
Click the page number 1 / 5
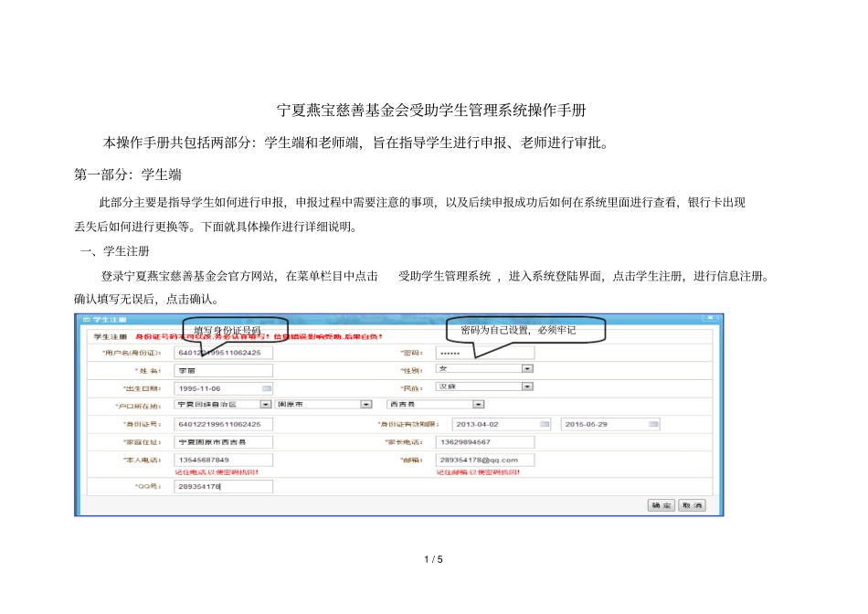click(x=433, y=560)
